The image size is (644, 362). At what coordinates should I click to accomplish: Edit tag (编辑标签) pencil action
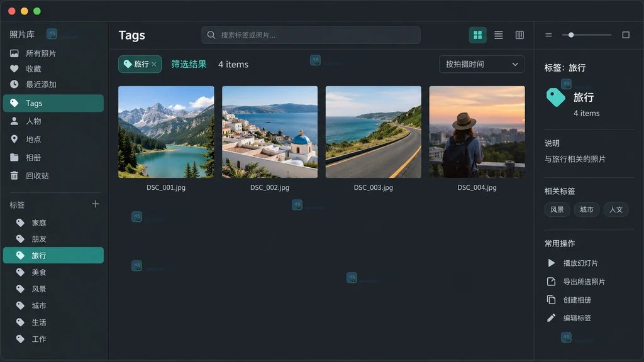click(x=569, y=317)
